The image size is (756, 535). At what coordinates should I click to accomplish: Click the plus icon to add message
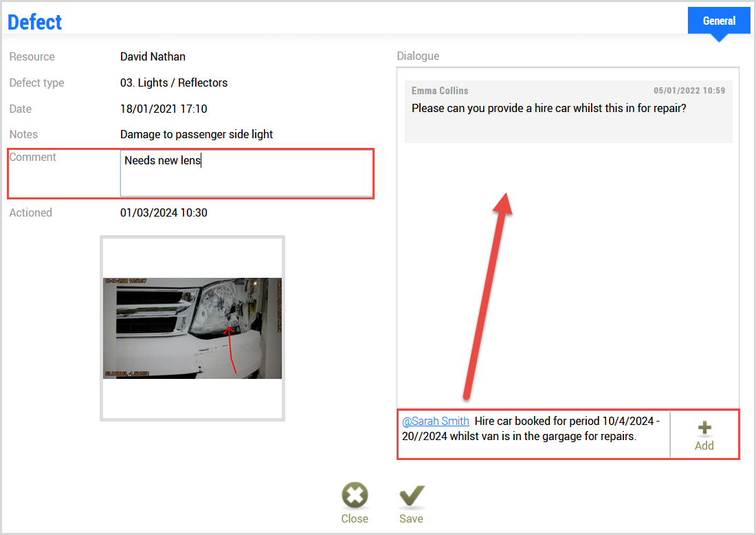tap(704, 428)
